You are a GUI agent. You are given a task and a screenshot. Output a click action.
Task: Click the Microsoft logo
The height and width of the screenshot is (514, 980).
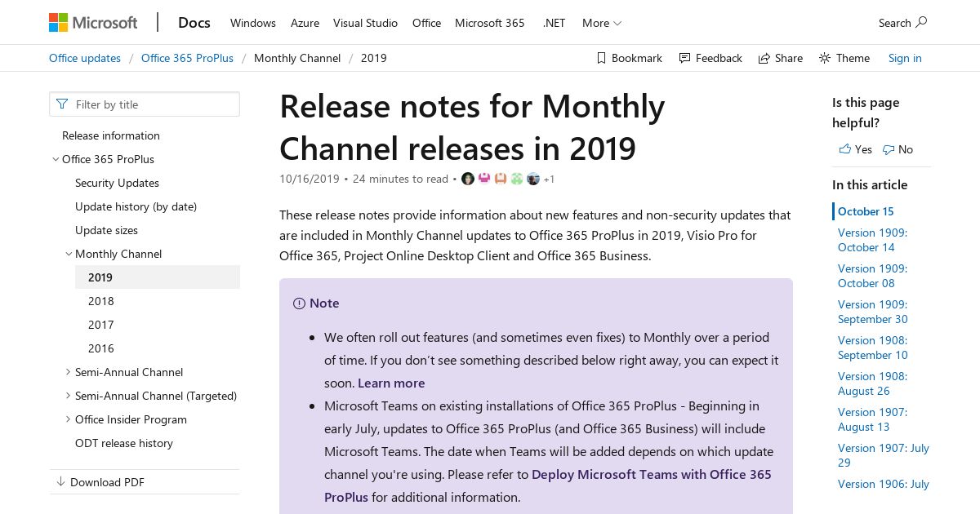coord(93,23)
